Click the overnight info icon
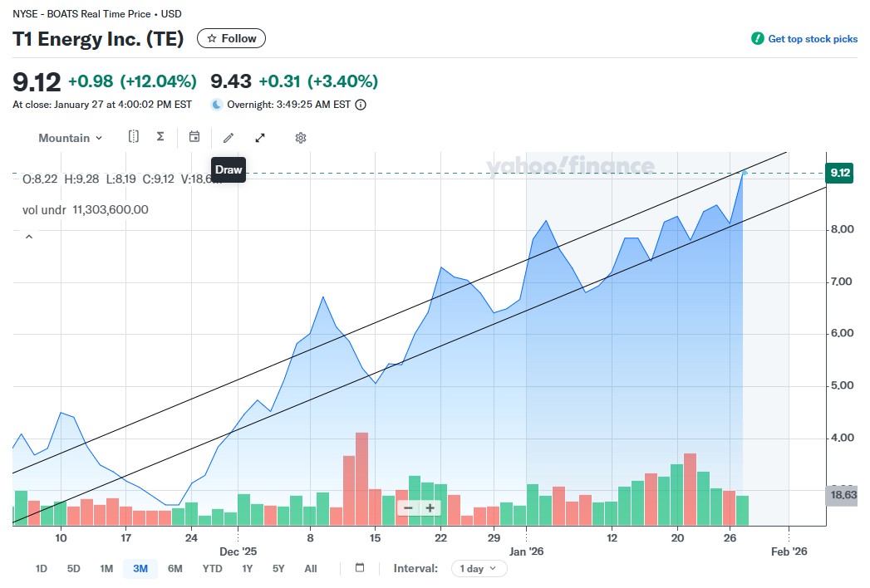The width and height of the screenshot is (870, 588). click(x=361, y=105)
